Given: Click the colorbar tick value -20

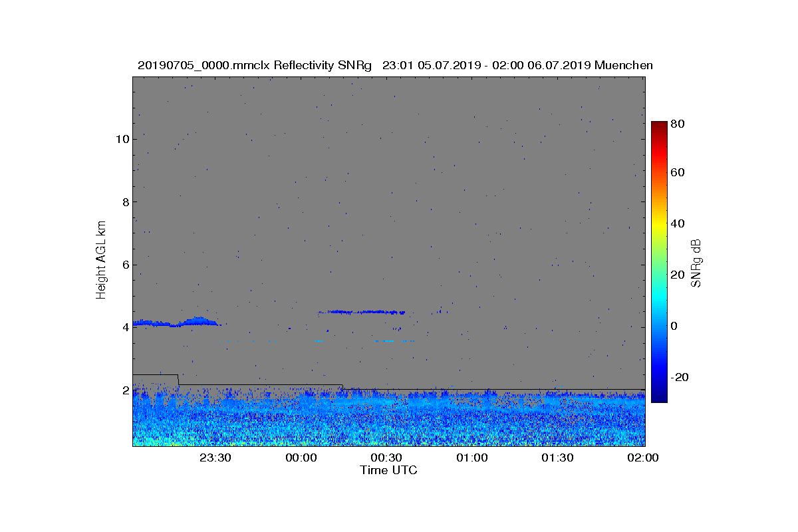Looking at the screenshot, I should 680,377.
